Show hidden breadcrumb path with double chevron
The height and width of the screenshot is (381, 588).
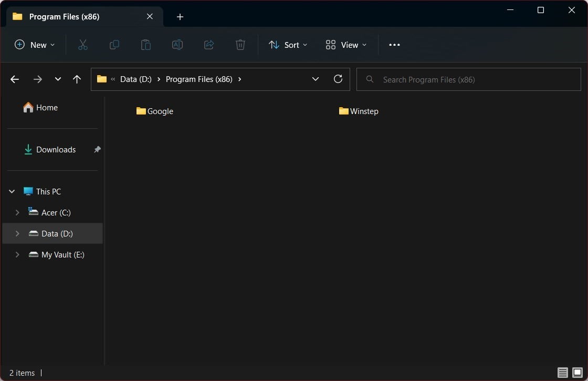click(113, 79)
